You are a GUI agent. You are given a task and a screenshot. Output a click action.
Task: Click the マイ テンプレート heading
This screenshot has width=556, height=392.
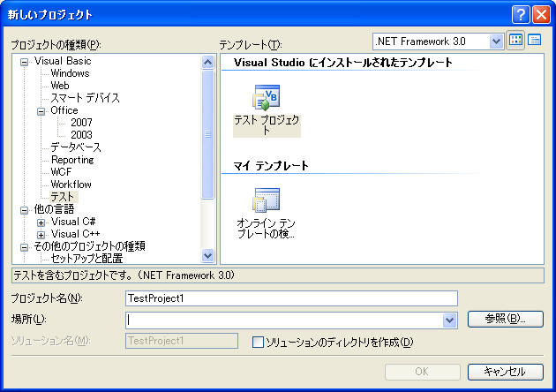[x=271, y=166]
